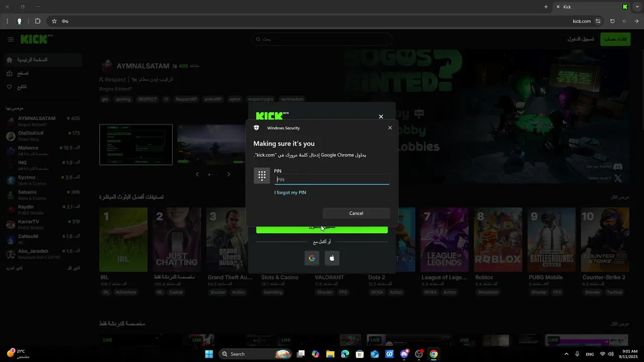Open the KarrarTV channel in the sidebar
Screen dimensions: 644x362
click(42, 224)
